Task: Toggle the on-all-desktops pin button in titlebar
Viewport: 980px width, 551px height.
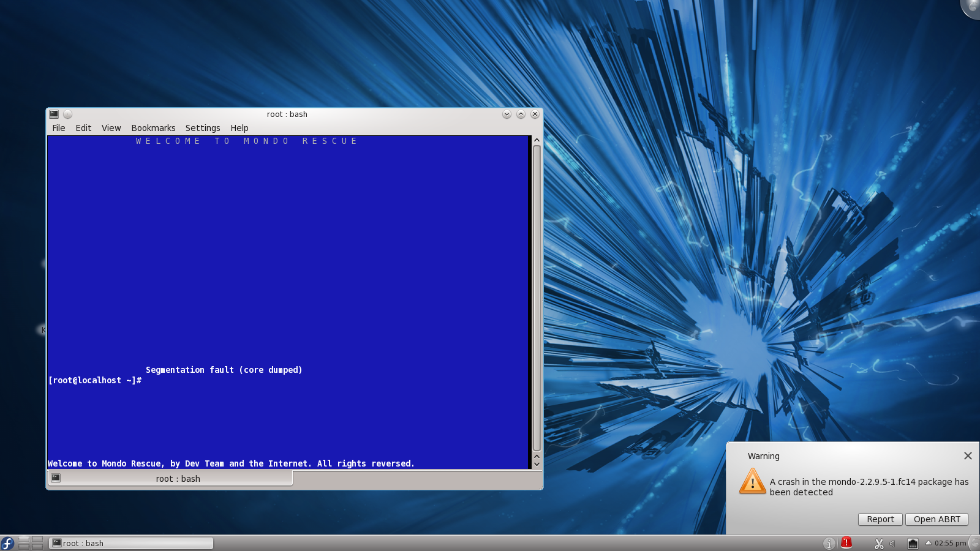Action: click(x=67, y=114)
